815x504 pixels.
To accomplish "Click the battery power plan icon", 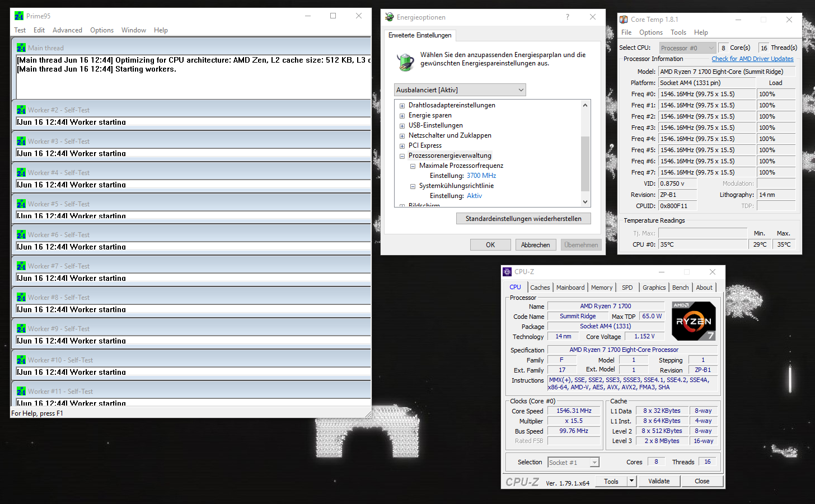I will coord(405,62).
